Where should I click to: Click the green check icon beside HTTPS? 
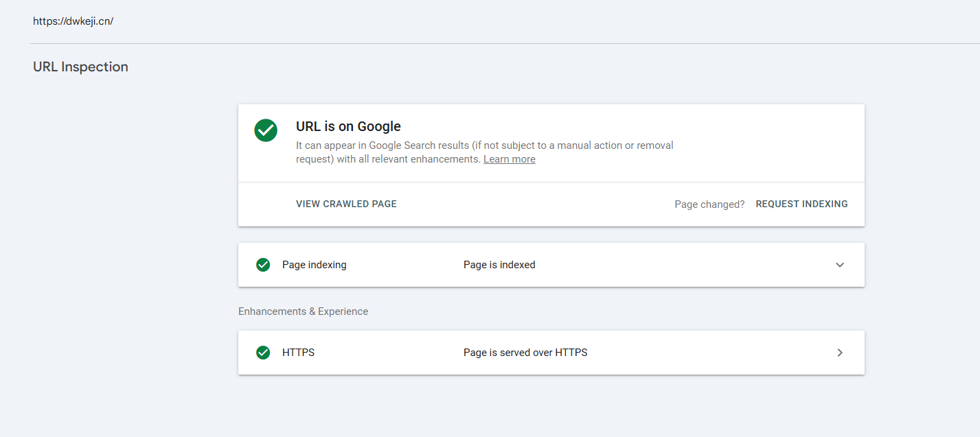pos(263,353)
